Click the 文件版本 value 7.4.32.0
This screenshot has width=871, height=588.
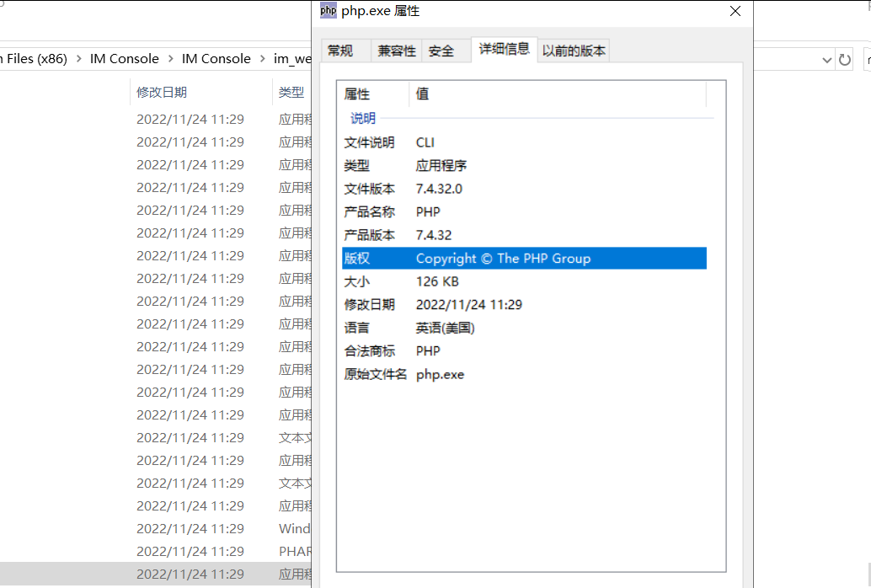point(439,188)
